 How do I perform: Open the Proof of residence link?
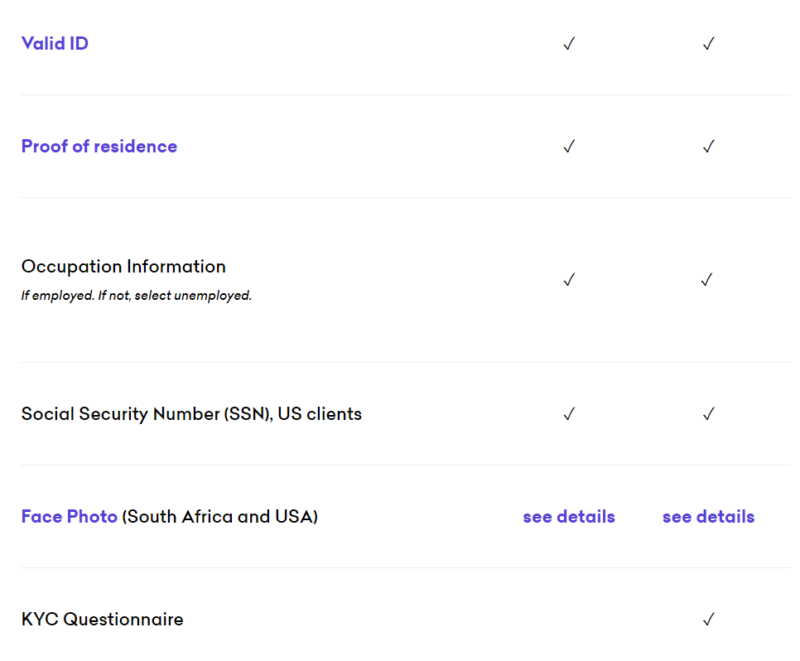pyautogui.click(x=99, y=146)
